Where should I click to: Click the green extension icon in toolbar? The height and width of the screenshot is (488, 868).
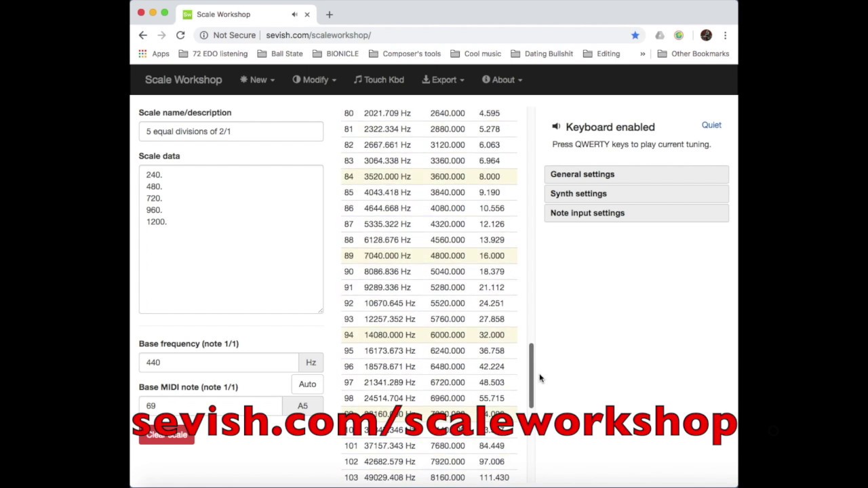[x=679, y=35]
